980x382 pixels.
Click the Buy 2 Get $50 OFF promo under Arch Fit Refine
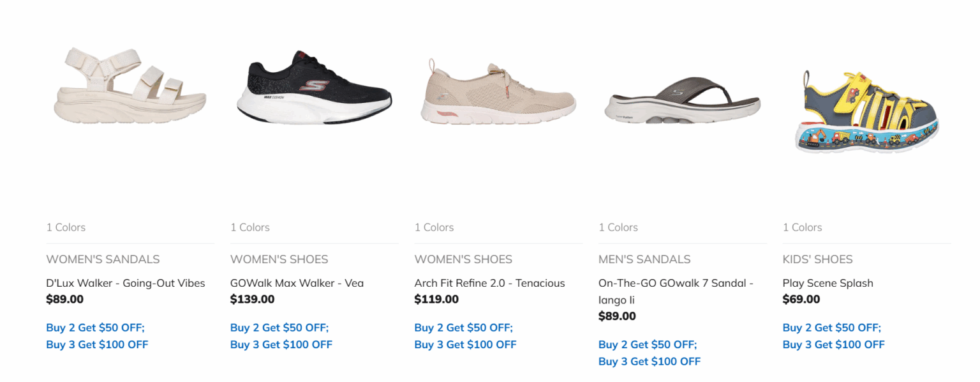[x=464, y=328]
